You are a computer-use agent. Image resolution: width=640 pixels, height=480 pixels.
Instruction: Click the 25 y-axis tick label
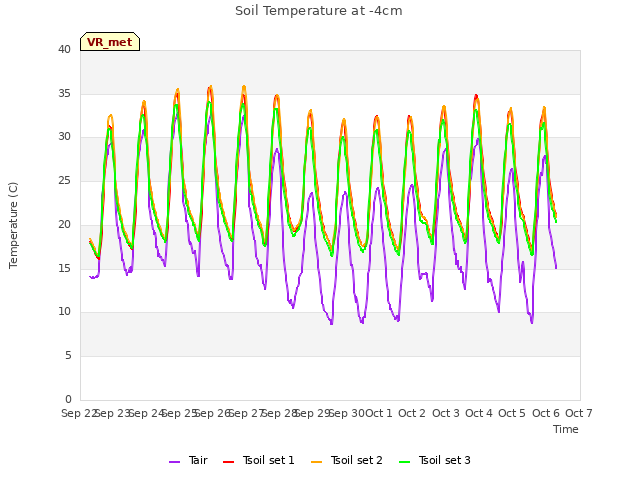[64, 180]
